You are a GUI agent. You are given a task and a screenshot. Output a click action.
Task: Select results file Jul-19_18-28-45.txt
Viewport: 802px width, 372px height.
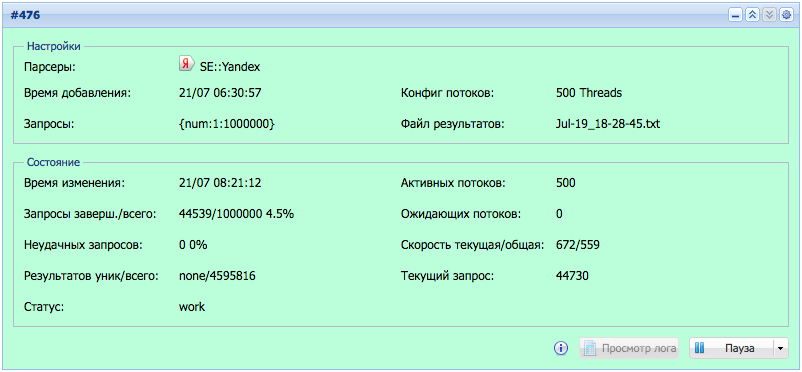(608, 124)
